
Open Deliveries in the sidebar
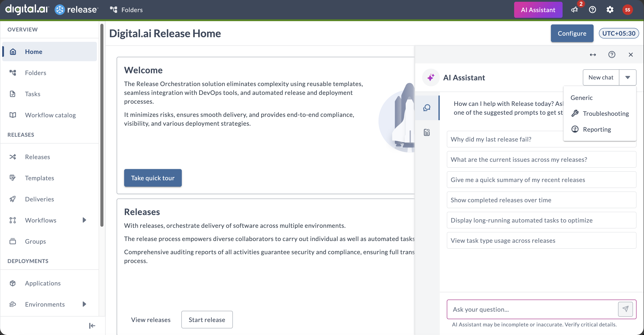50,199
